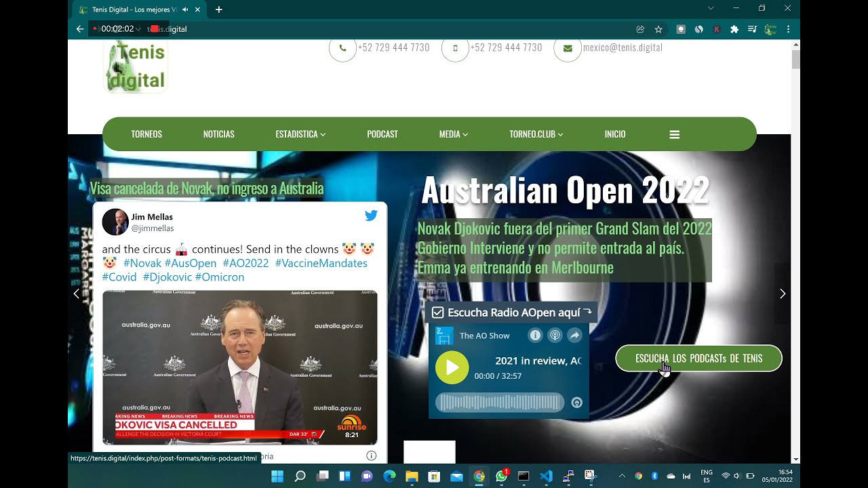Image resolution: width=868 pixels, height=488 pixels.
Task: Expand the MEDIA dropdown menu
Action: 453,134
